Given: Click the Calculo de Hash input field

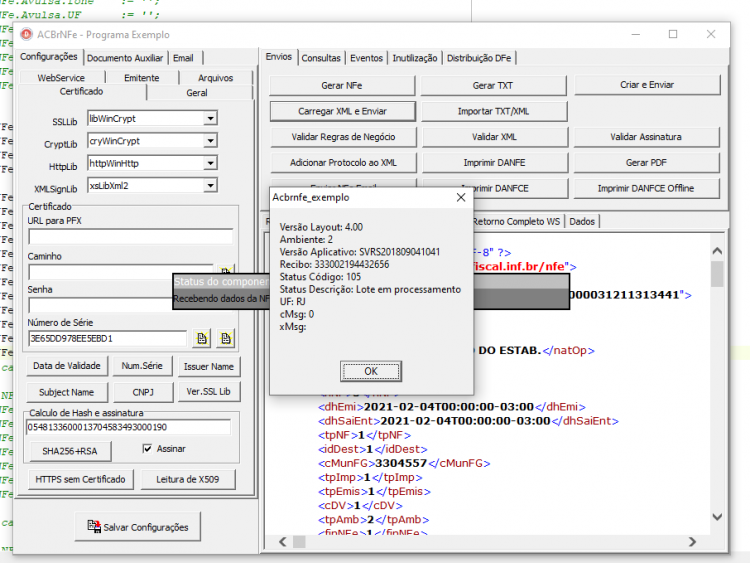Looking at the screenshot, I should tap(129, 427).
